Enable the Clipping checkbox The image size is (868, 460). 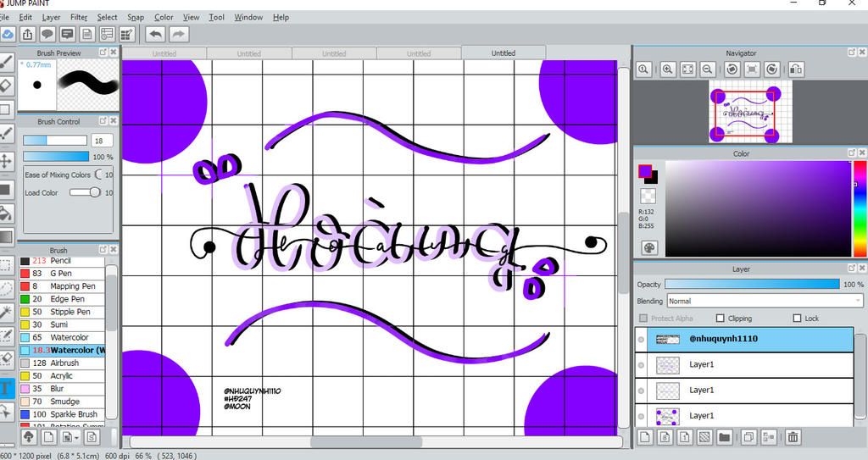click(x=720, y=319)
